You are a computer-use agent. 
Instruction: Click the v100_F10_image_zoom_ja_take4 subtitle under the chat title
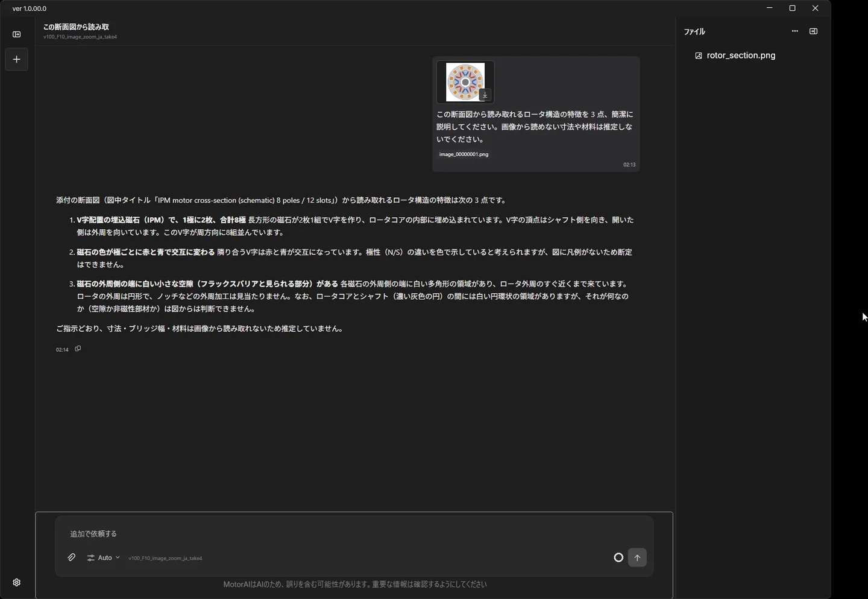point(80,37)
